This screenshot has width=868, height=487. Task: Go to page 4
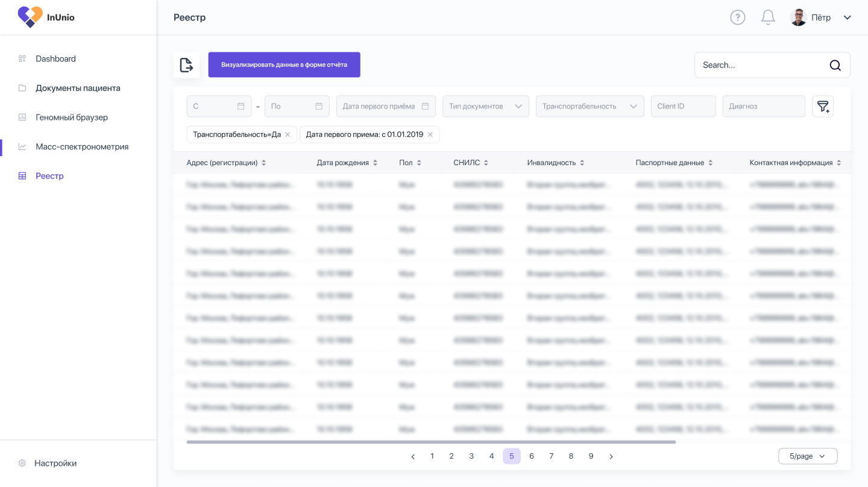tap(491, 456)
